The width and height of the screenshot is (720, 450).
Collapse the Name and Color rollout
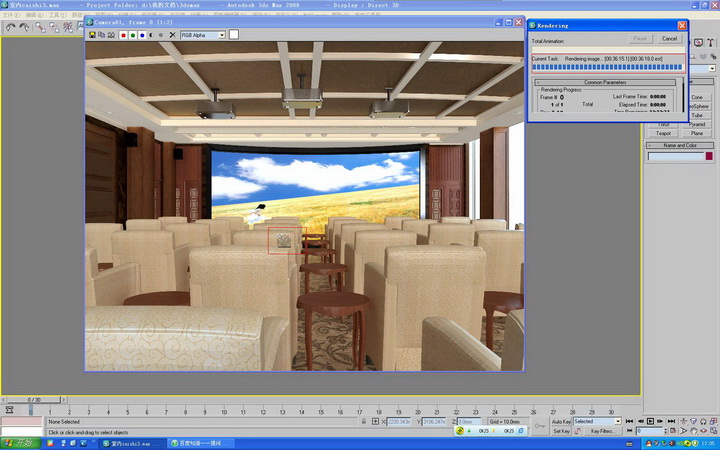pos(682,145)
